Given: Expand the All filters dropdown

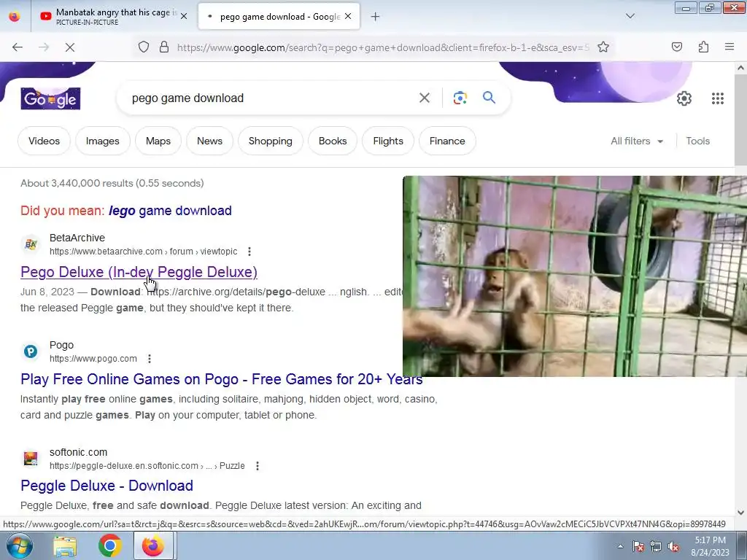Looking at the screenshot, I should point(637,141).
